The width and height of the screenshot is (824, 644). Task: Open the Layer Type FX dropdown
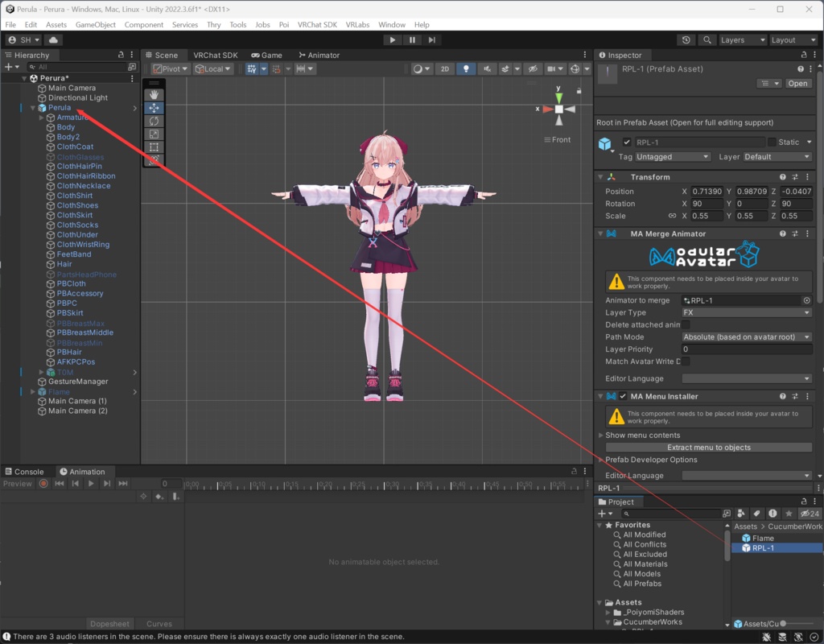tap(746, 312)
